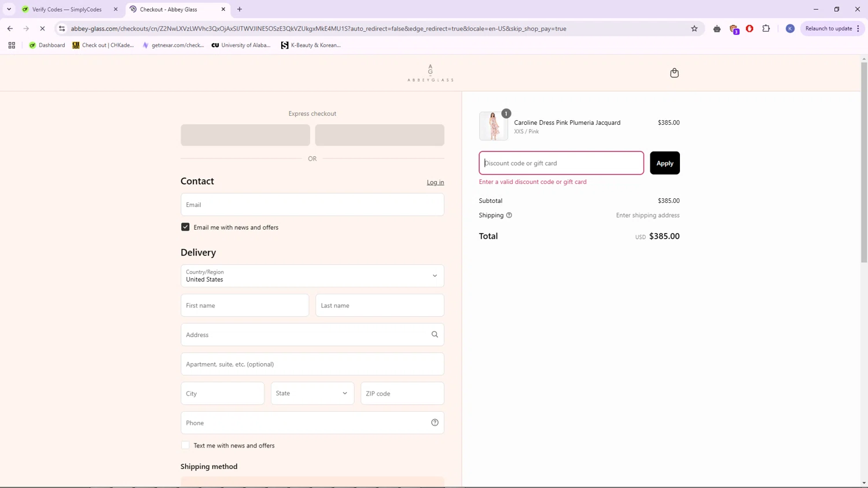Click the second express checkout button
The height and width of the screenshot is (488, 868).
tap(380, 135)
